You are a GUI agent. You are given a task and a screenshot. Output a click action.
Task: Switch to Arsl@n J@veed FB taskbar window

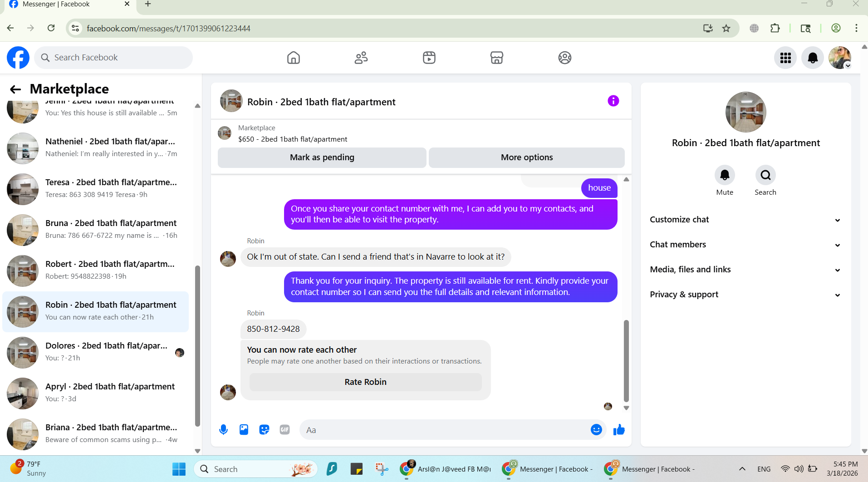pos(446,469)
